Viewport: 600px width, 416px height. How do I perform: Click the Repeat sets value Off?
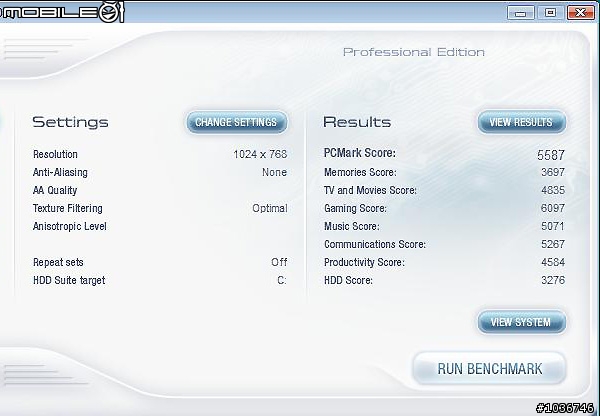pyautogui.click(x=279, y=262)
